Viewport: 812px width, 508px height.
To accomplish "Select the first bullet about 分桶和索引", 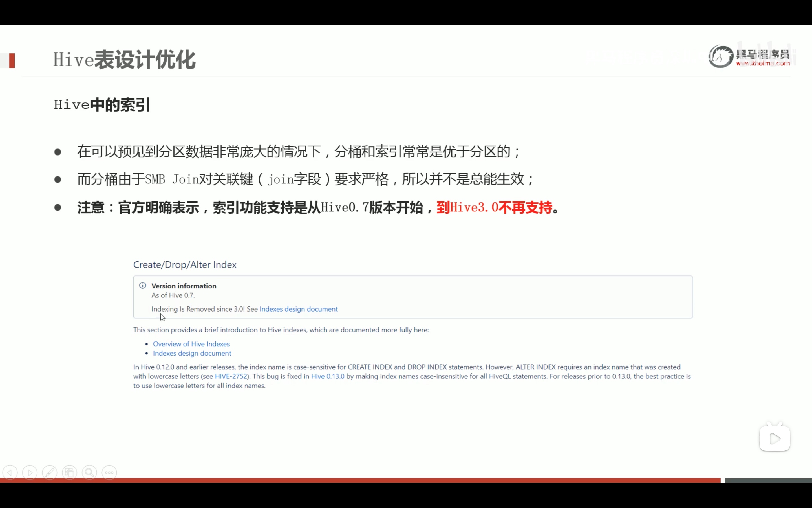I will (298, 152).
